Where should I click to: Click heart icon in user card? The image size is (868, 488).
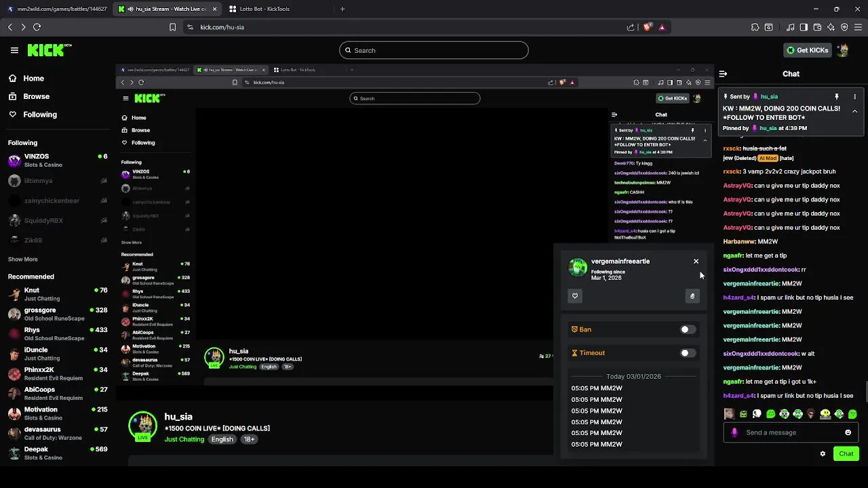575,296
